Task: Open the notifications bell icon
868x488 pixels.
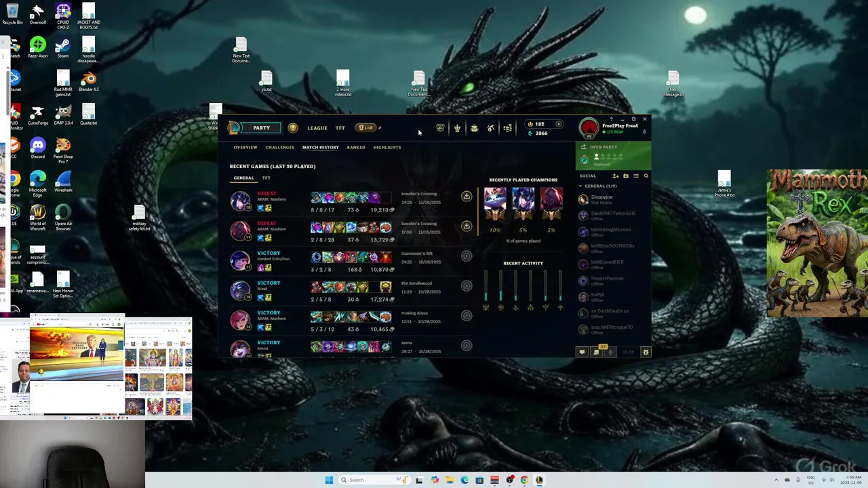Action: coord(644,132)
